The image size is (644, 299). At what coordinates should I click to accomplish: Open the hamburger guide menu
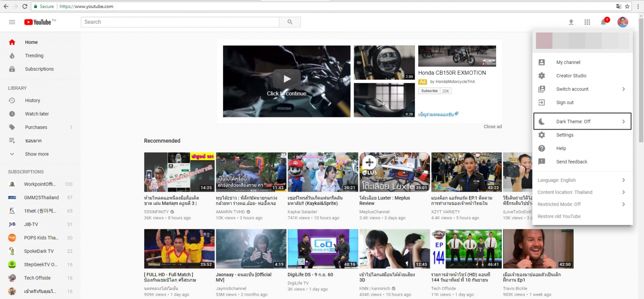point(12,22)
